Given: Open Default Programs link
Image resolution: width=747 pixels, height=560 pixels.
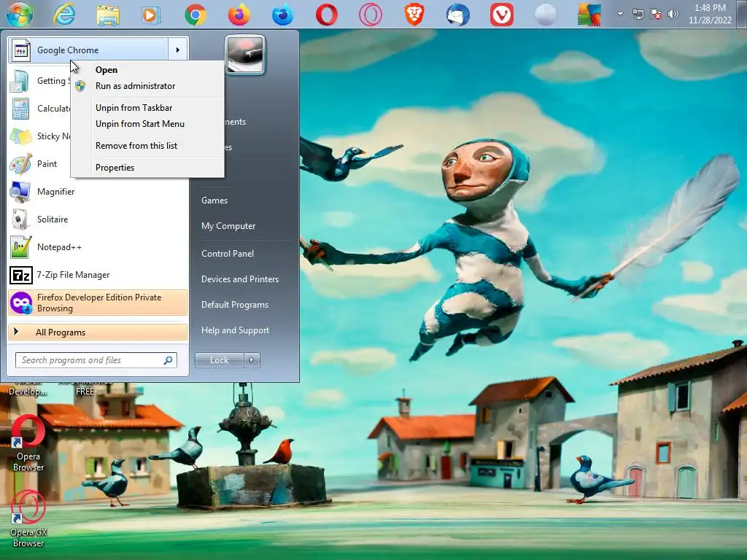Looking at the screenshot, I should tap(235, 305).
